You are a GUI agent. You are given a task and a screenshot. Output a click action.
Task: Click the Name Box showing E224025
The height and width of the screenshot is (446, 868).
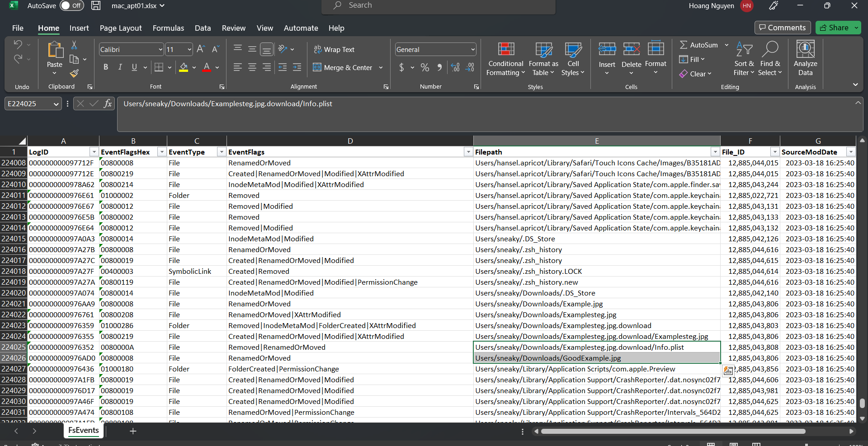point(28,103)
